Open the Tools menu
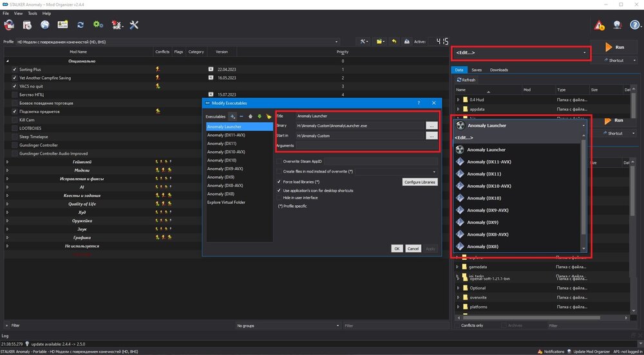644x355 pixels. pyautogui.click(x=32, y=13)
